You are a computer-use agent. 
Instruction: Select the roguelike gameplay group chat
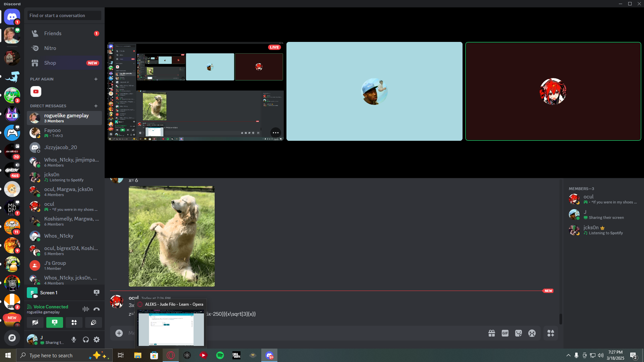point(64,118)
